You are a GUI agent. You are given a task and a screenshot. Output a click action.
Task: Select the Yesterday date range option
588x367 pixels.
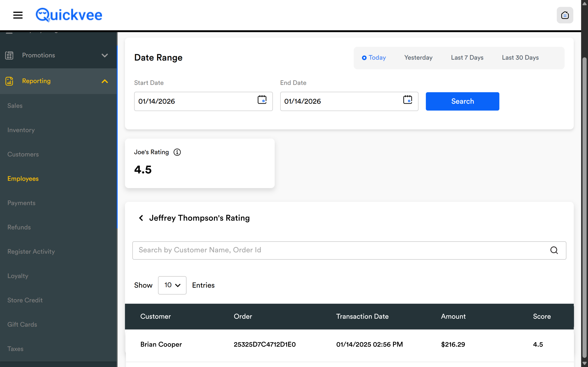(418, 58)
